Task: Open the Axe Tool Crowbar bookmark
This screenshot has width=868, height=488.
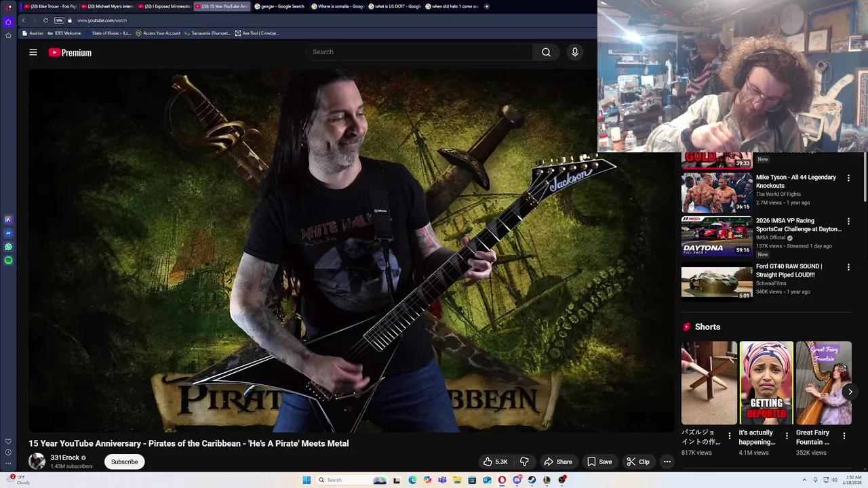Action: pyautogui.click(x=257, y=33)
